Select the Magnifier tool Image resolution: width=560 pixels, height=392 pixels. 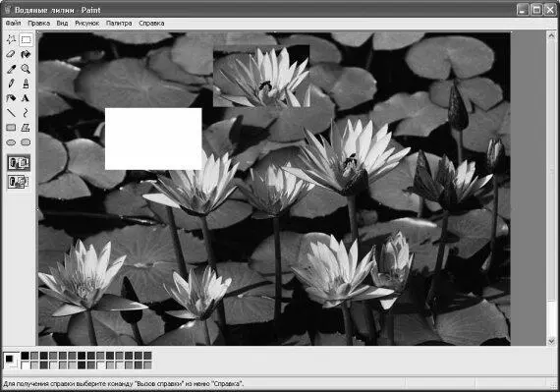pos(26,69)
